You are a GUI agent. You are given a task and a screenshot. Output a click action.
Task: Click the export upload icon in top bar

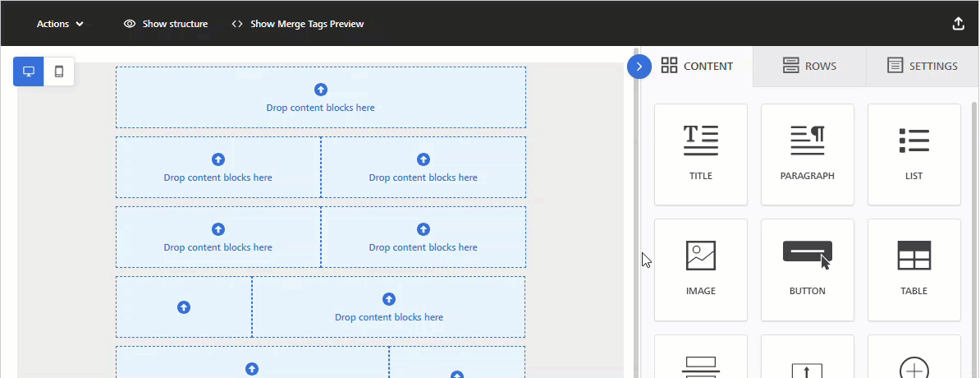click(x=958, y=24)
